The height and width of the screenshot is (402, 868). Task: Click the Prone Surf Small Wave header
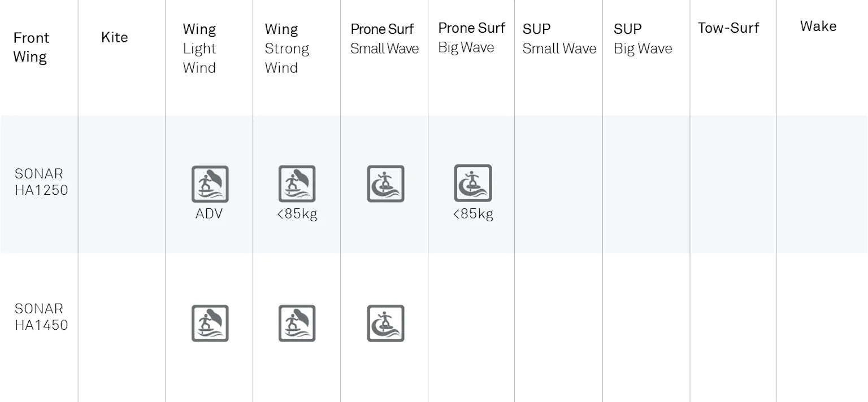pyautogui.click(x=384, y=39)
